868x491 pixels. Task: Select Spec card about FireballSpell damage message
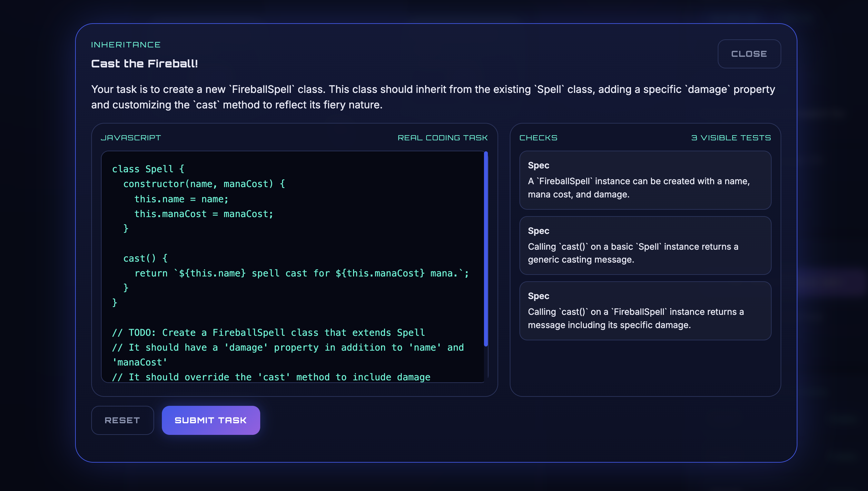pos(645,311)
